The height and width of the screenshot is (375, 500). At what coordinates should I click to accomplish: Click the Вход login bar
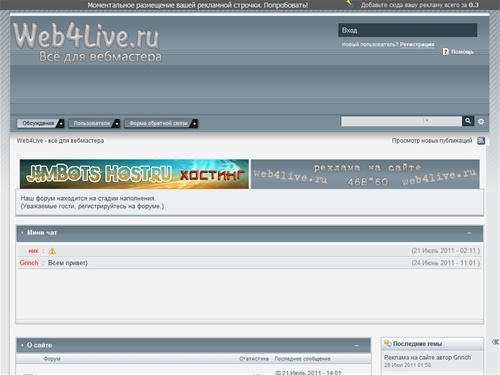tap(407, 30)
